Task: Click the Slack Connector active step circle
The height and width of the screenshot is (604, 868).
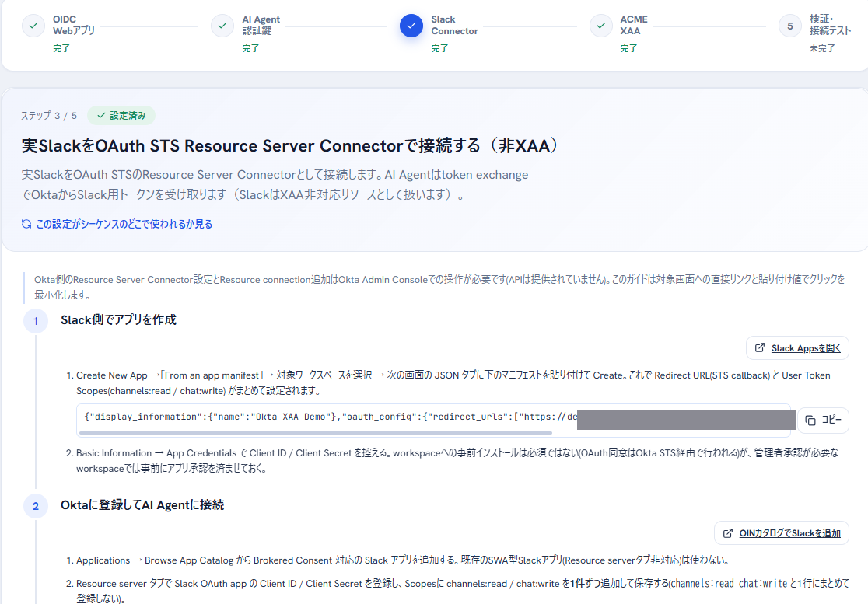Action: point(411,26)
